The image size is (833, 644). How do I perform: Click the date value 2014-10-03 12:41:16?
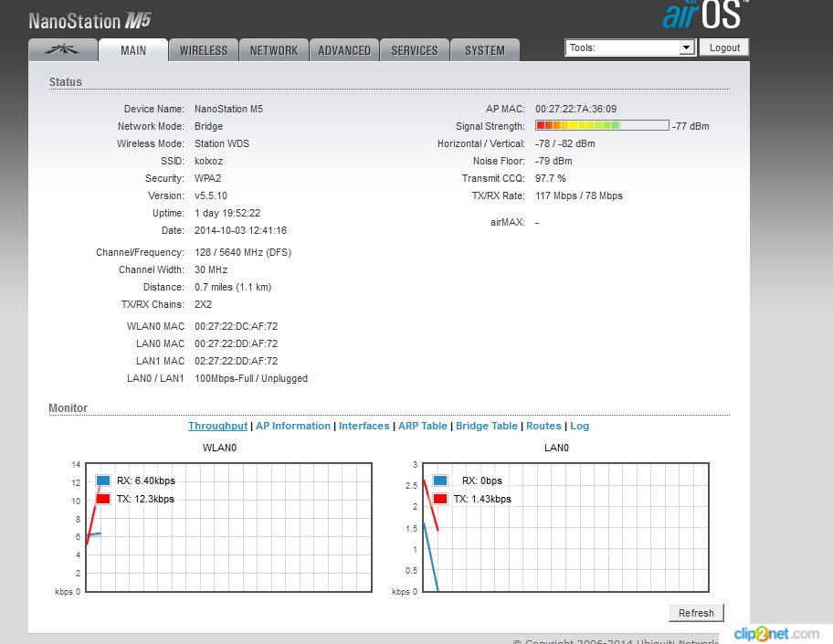coord(240,230)
